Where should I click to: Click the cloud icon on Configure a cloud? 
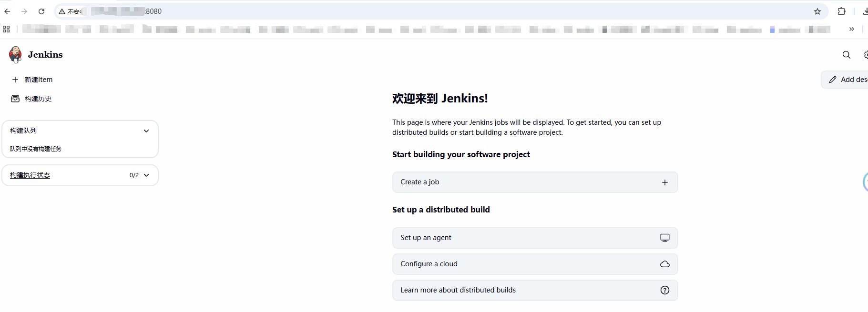click(665, 264)
